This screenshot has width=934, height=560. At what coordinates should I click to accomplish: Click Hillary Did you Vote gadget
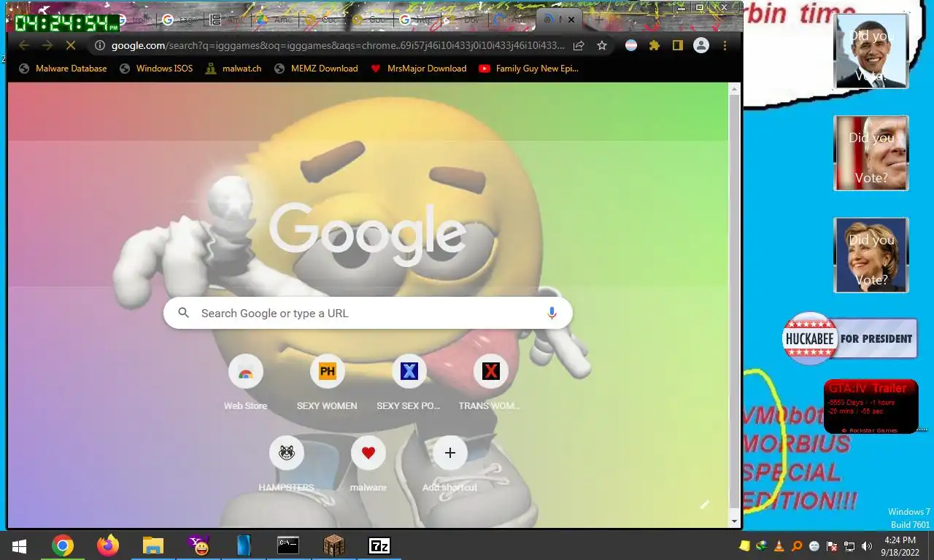871,255
